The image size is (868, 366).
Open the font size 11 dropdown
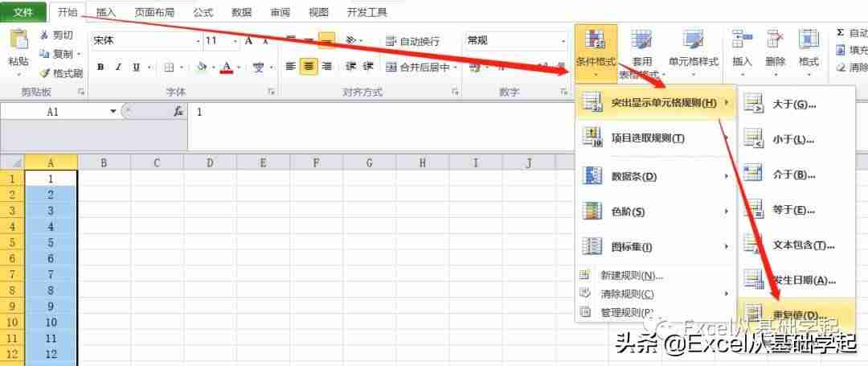tap(235, 41)
